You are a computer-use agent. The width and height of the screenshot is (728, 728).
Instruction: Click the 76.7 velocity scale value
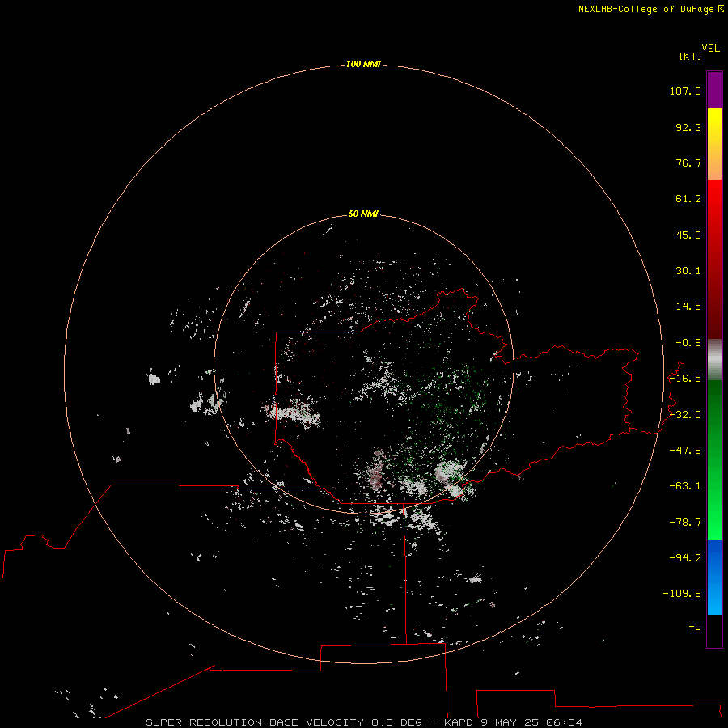pos(688,163)
